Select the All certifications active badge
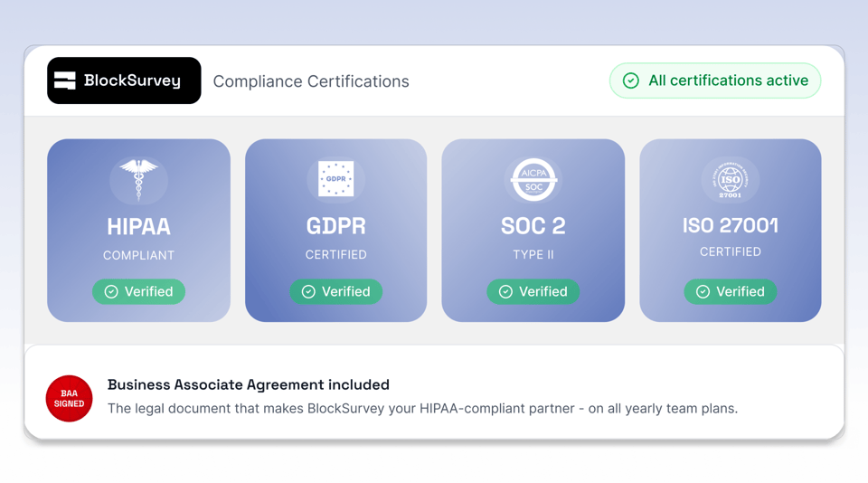Image resolution: width=868 pixels, height=483 pixels. point(714,80)
